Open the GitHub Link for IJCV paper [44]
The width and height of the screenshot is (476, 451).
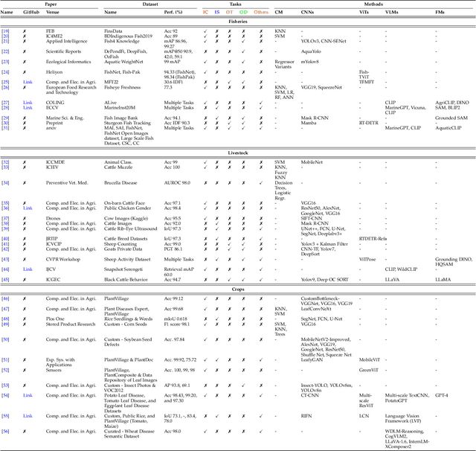pyautogui.click(x=28, y=269)
